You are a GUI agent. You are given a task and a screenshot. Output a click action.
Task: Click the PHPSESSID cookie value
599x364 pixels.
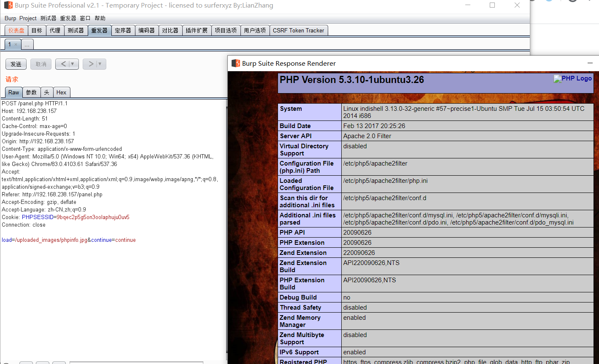[93, 217]
